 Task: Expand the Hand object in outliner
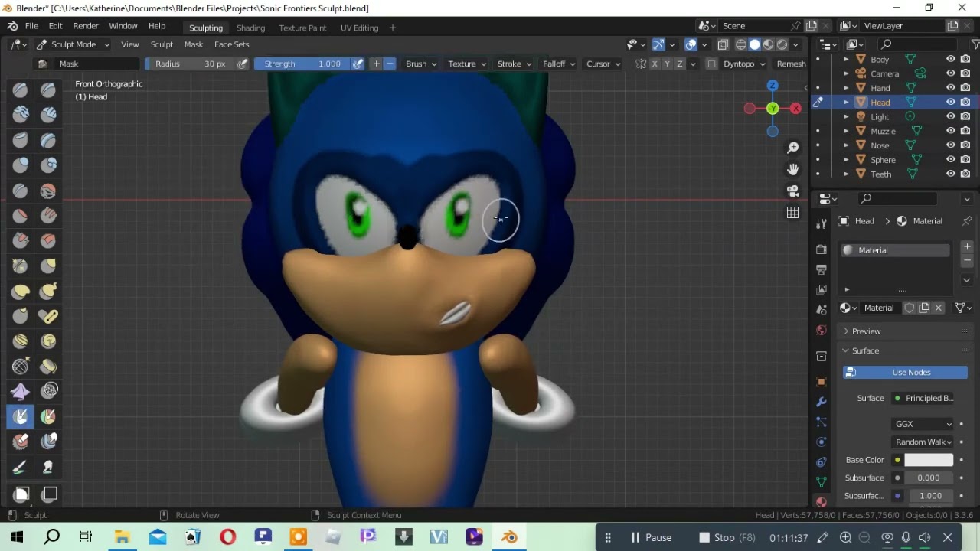coord(846,88)
